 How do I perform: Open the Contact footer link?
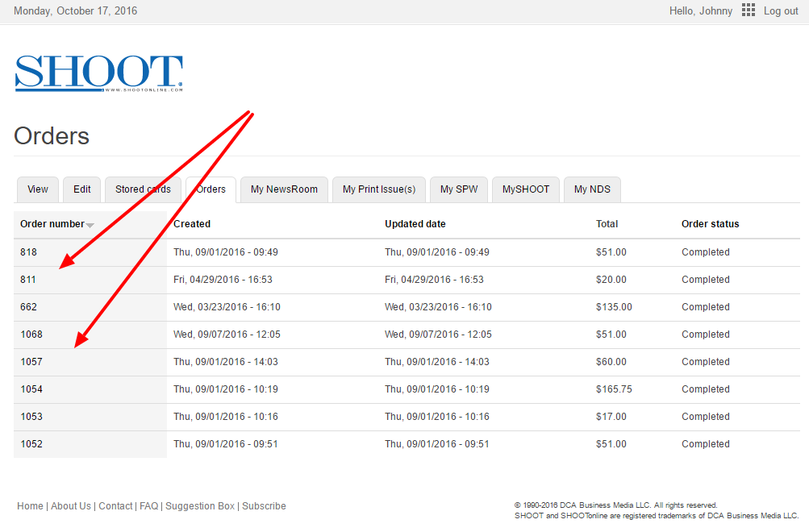115,506
